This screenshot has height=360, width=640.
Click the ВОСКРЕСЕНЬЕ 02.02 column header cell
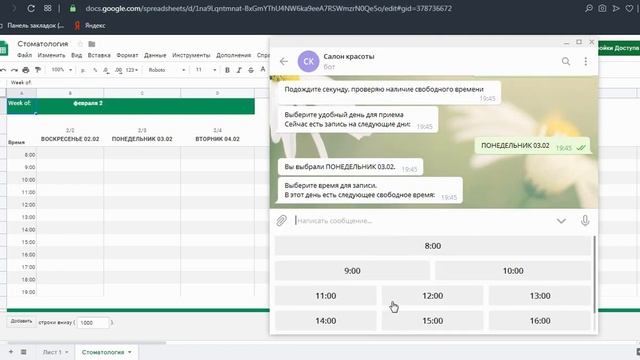[x=70, y=139]
